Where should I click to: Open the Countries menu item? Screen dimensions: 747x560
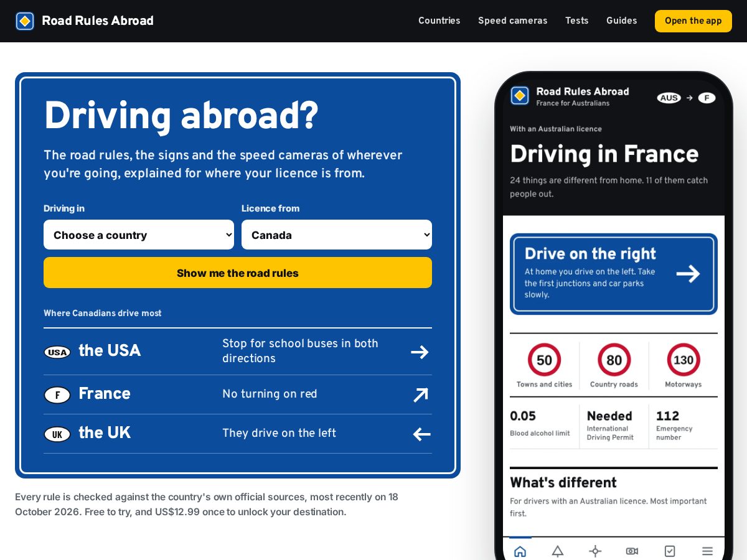click(439, 21)
